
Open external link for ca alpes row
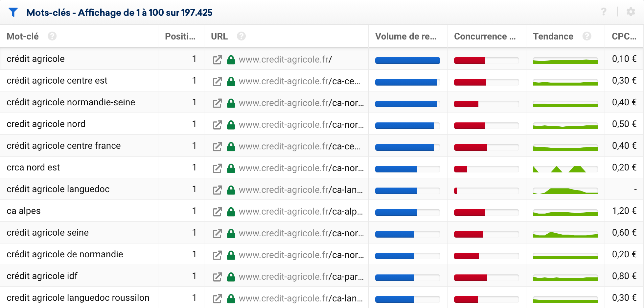[217, 212]
